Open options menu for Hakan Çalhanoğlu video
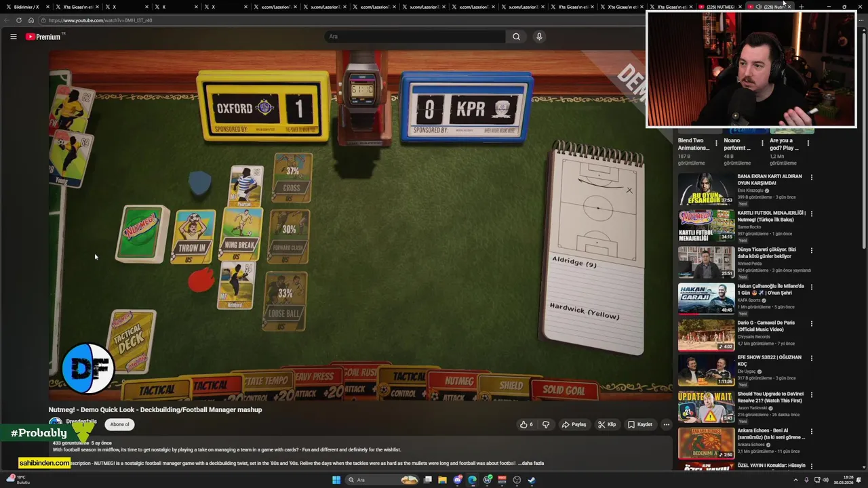Image resolution: width=868 pixels, height=488 pixels. 811,287
